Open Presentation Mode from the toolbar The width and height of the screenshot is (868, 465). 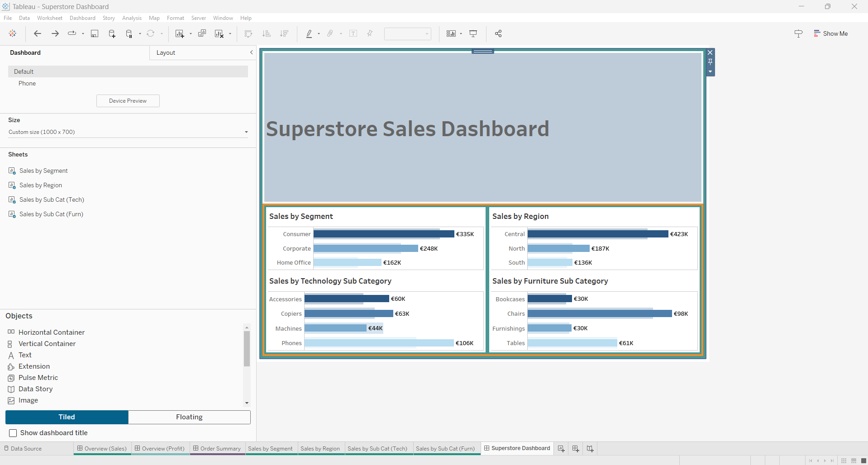click(473, 33)
